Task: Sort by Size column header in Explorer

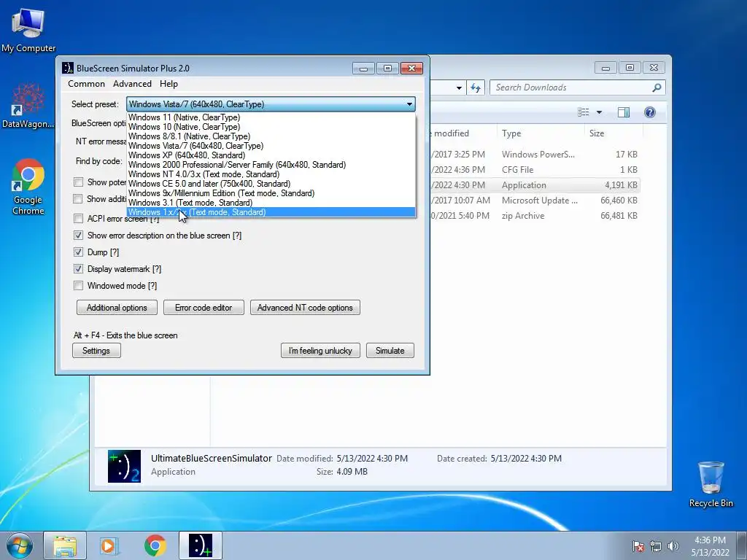Action: point(614,133)
